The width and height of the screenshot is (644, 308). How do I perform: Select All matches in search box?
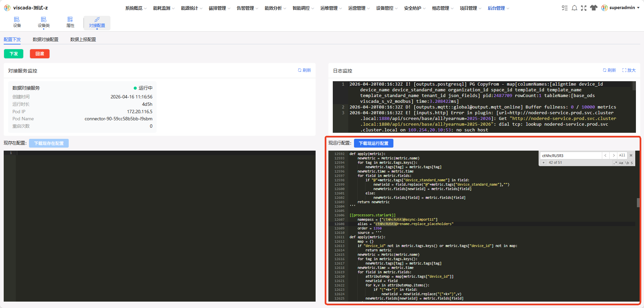622,155
